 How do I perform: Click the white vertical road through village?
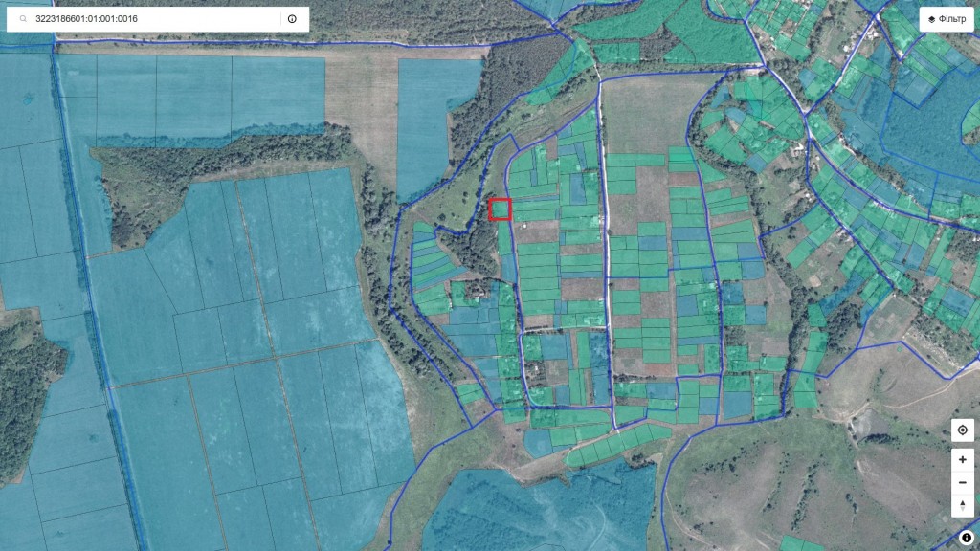(604, 239)
